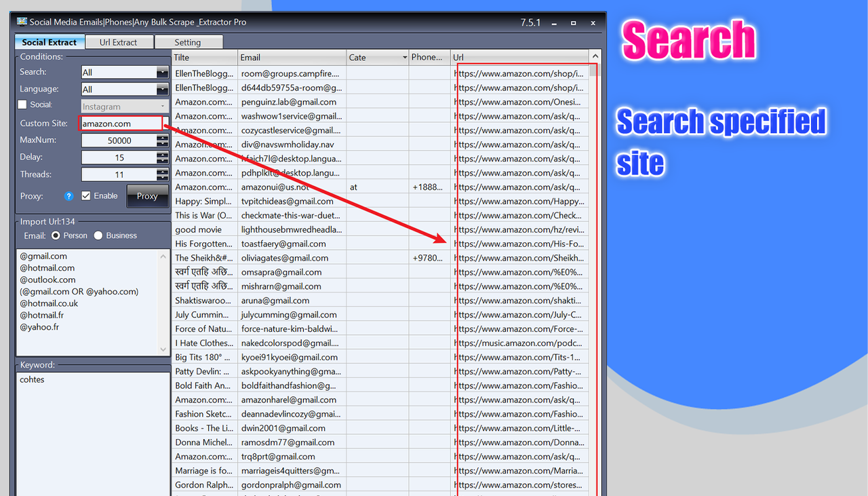Toggle the proxy Enable checkbox
The image size is (868, 496).
click(x=86, y=195)
